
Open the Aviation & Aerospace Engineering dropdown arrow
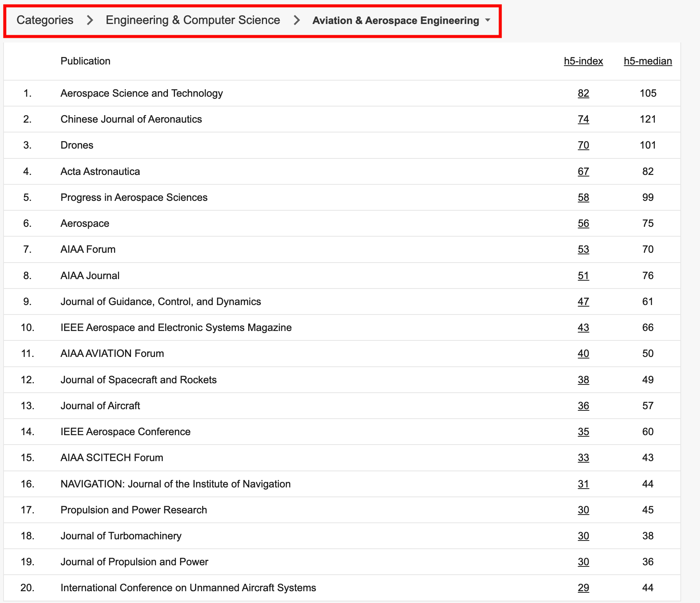[x=488, y=20]
